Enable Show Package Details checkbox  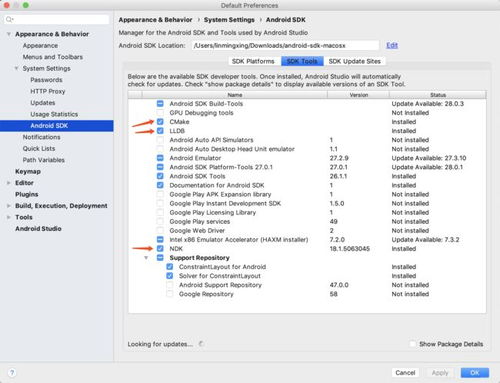click(413, 344)
